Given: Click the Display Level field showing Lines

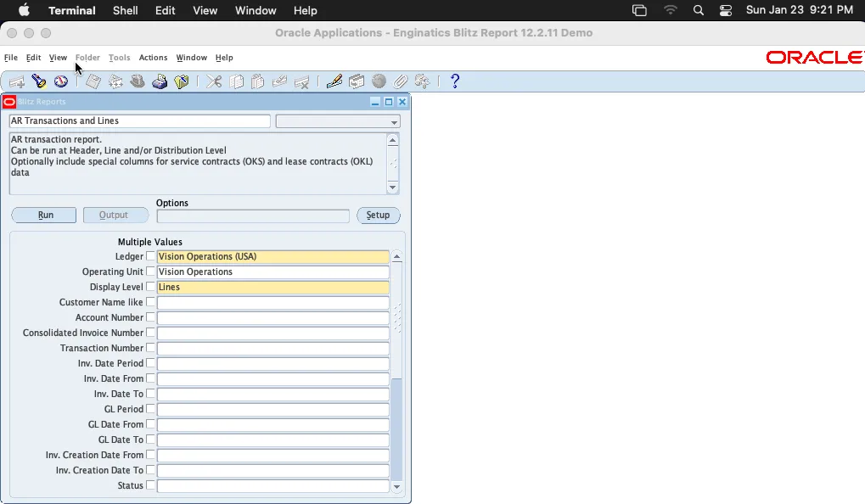Looking at the screenshot, I should pos(273,287).
